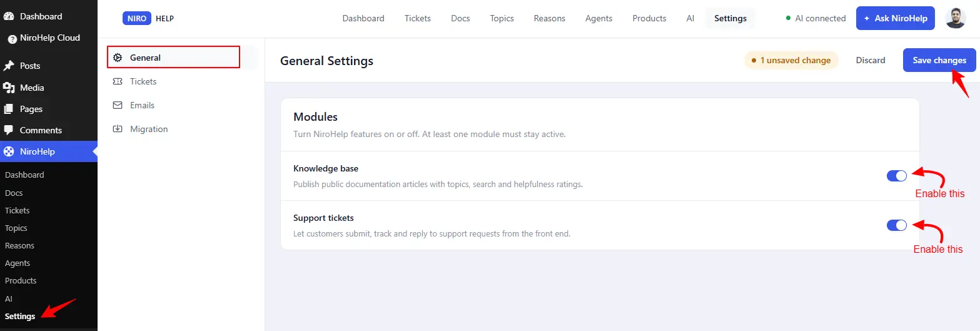
Task: Open Reasons in the WordPress submenu
Action: pos(19,245)
